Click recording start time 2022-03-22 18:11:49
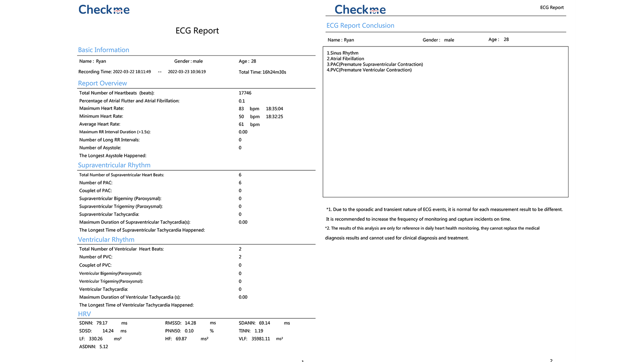644x362 pixels. tap(132, 72)
